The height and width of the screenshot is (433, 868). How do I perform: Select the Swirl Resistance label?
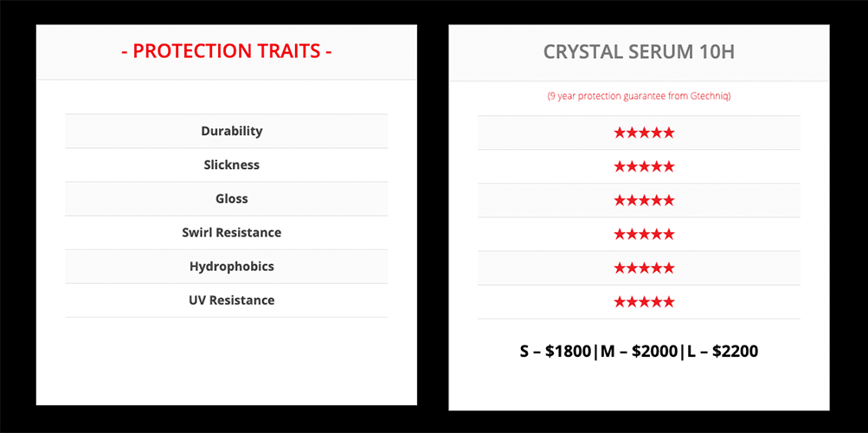231,233
